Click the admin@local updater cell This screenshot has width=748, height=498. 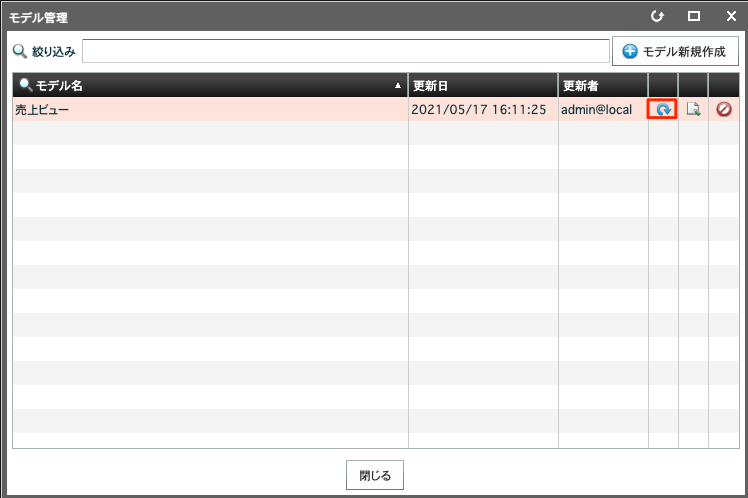pyautogui.click(x=596, y=110)
